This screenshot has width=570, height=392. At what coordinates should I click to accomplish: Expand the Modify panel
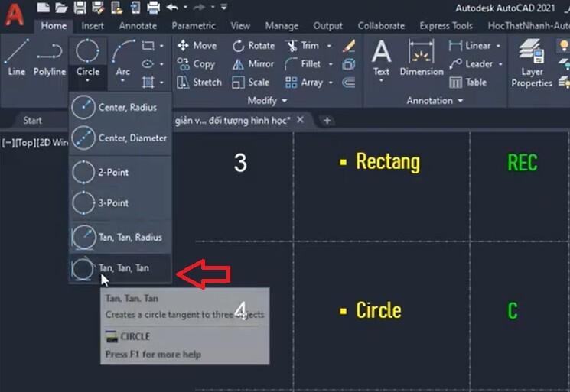(268, 101)
